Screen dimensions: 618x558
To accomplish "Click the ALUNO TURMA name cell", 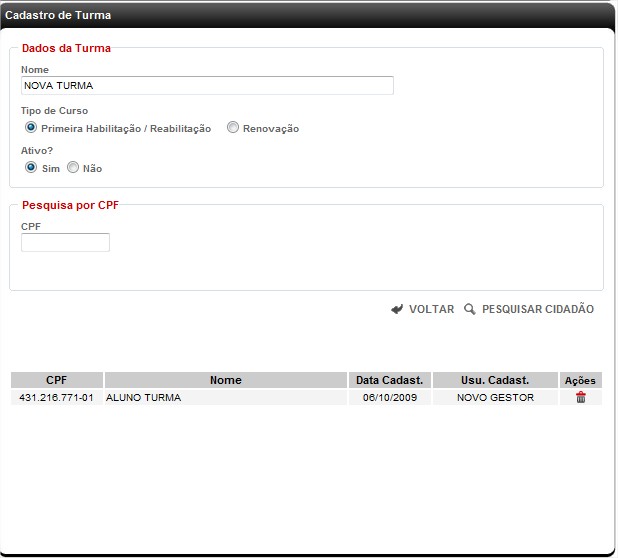I will pyautogui.click(x=143, y=397).
